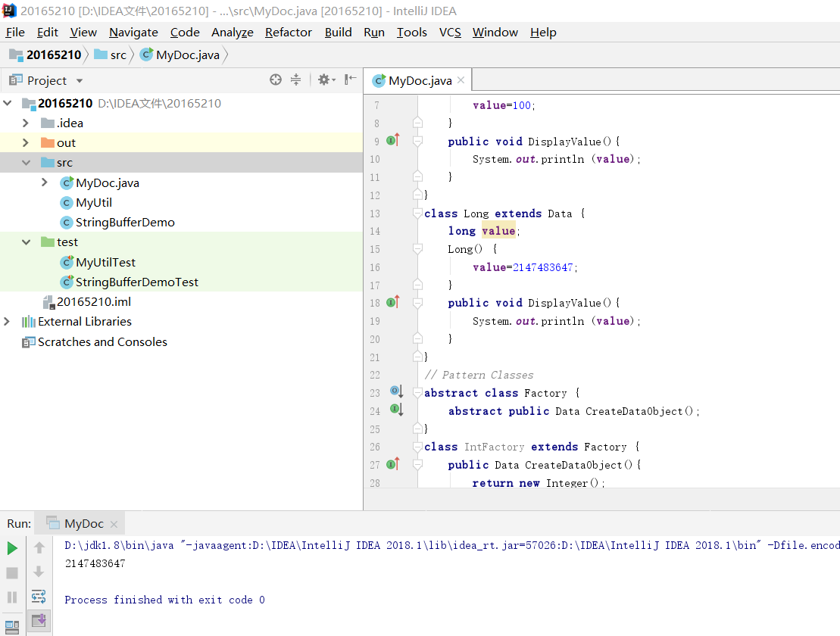Pause the program output
Screen dimensions: 840x636
12,597
